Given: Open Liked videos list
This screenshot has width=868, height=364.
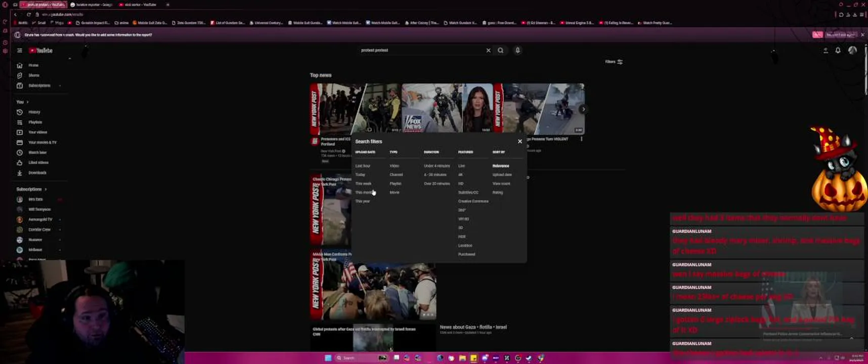Looking at the screenshot, I should (38, 163).
